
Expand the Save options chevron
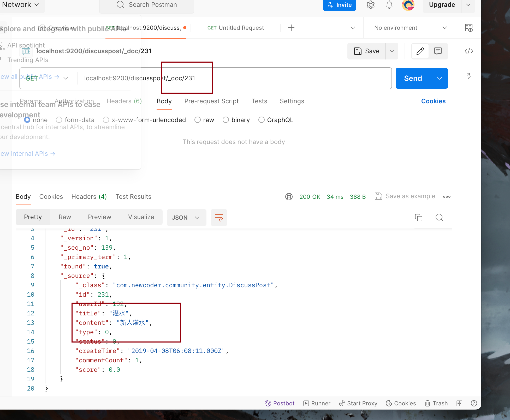392,51
